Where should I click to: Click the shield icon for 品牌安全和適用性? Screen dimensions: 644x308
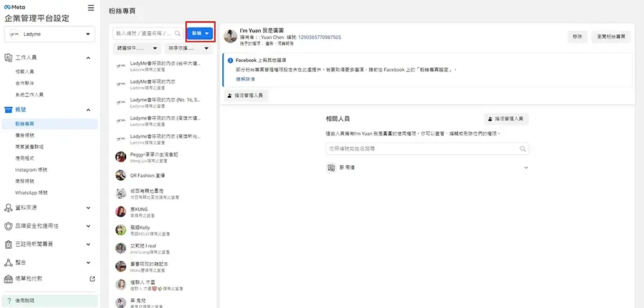click(8, 226)
